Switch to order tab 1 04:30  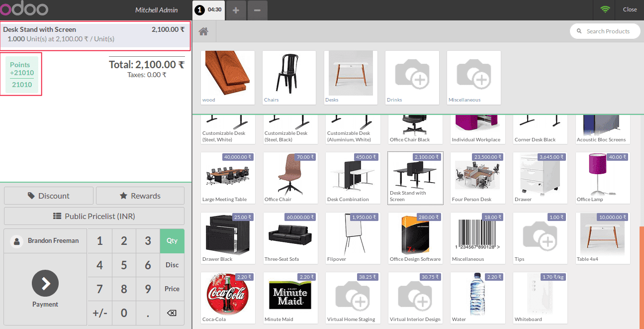click(208, 10)
